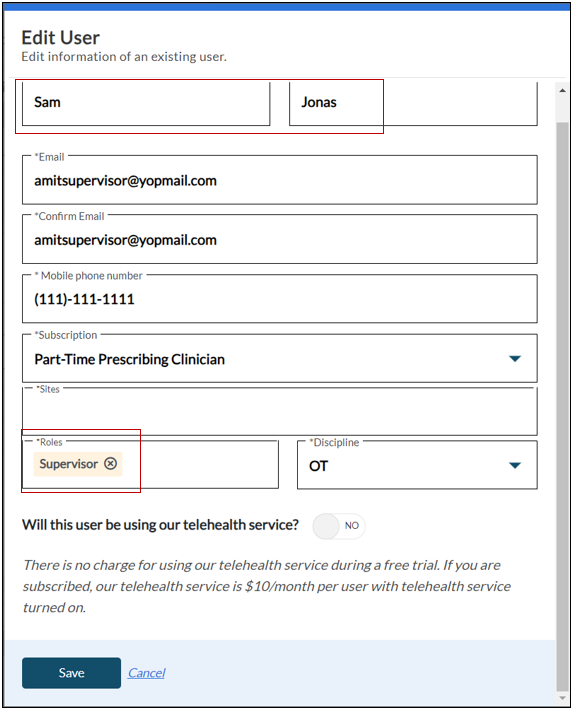575x711 pixels.
Task: Click the scrollbar up arrow
Action: 562,90
